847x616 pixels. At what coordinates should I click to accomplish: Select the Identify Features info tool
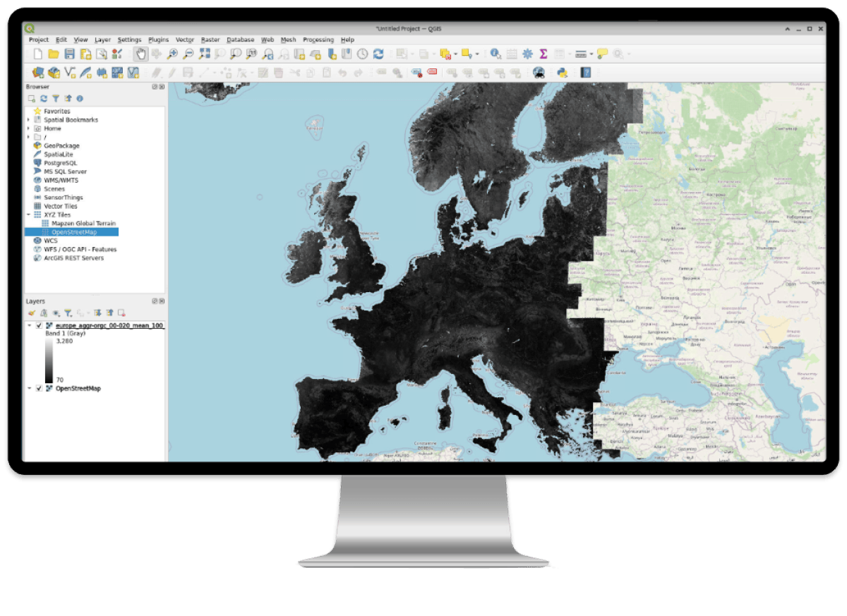(x=495, y=54)
